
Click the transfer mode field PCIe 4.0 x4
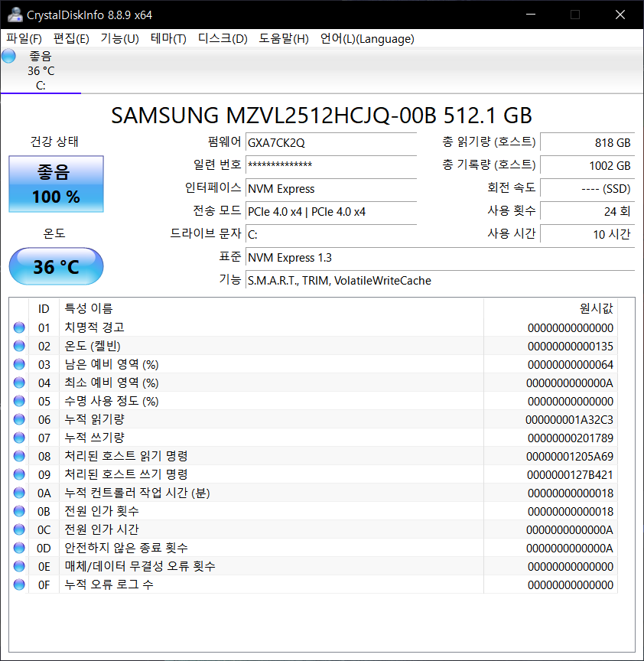[331, 211]
